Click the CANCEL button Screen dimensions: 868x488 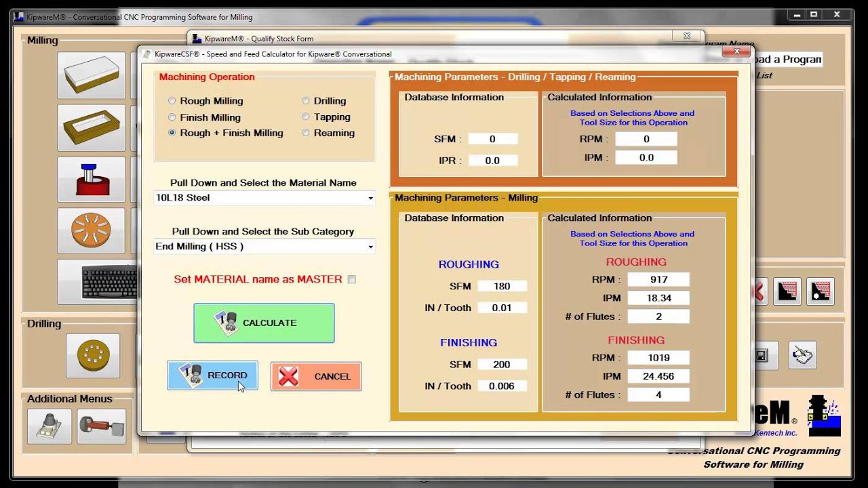point(316,376)
